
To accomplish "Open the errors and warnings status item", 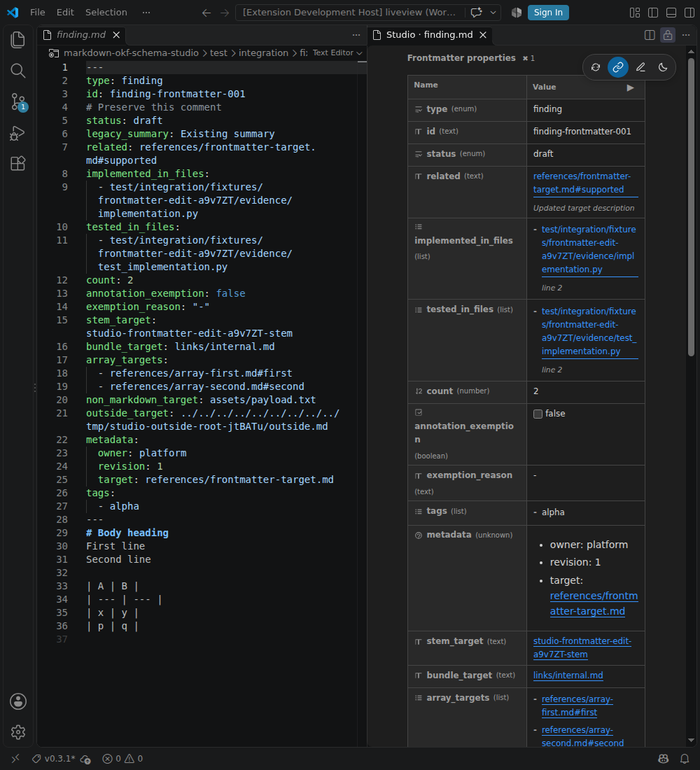I will [x=122, y=759].
